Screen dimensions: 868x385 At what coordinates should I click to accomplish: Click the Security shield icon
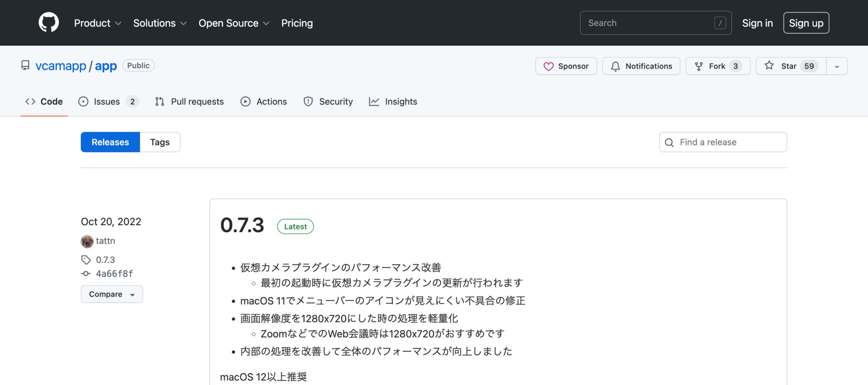pyautogui.click(x=308, y=102)
